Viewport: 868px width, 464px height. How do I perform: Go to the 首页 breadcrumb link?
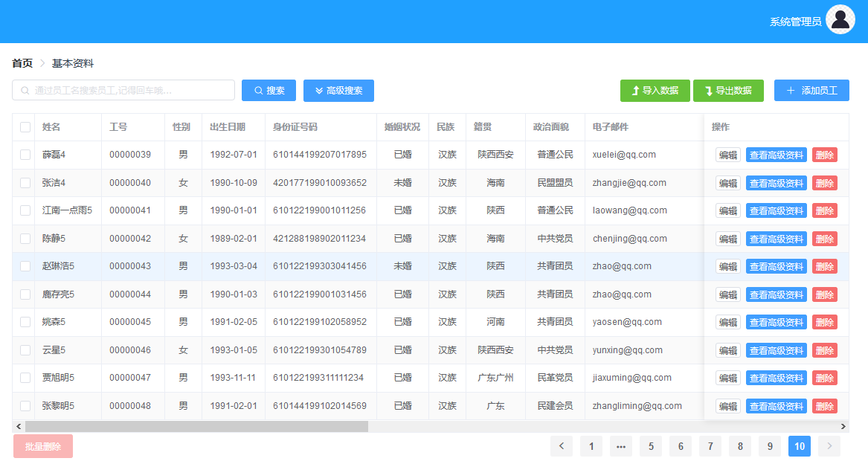coord(22,63)
